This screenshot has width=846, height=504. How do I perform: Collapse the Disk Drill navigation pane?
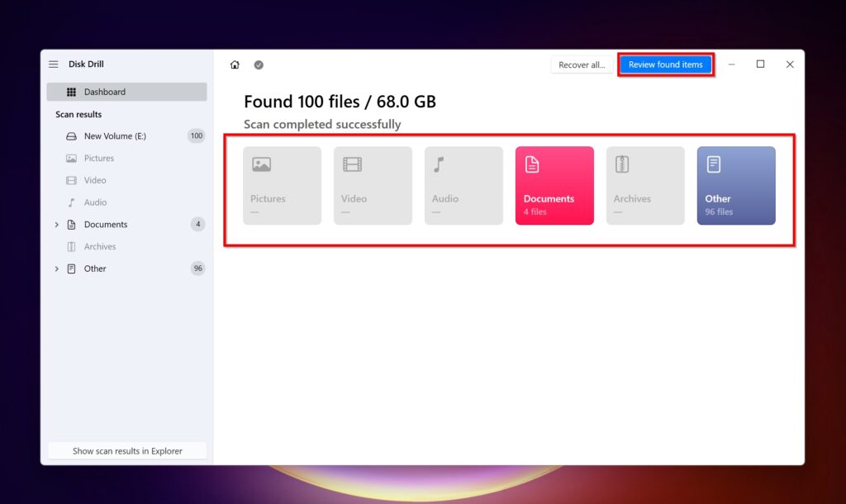point(53,64)
